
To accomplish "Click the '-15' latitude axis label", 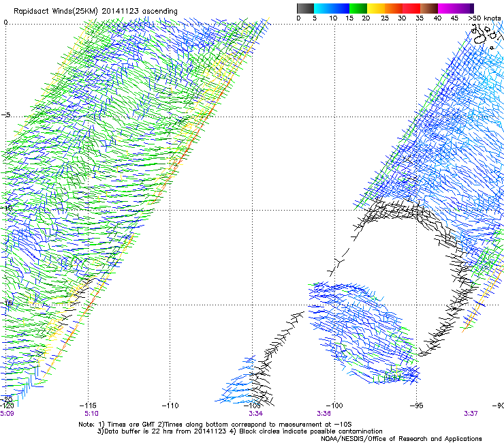I will point(6,303).
